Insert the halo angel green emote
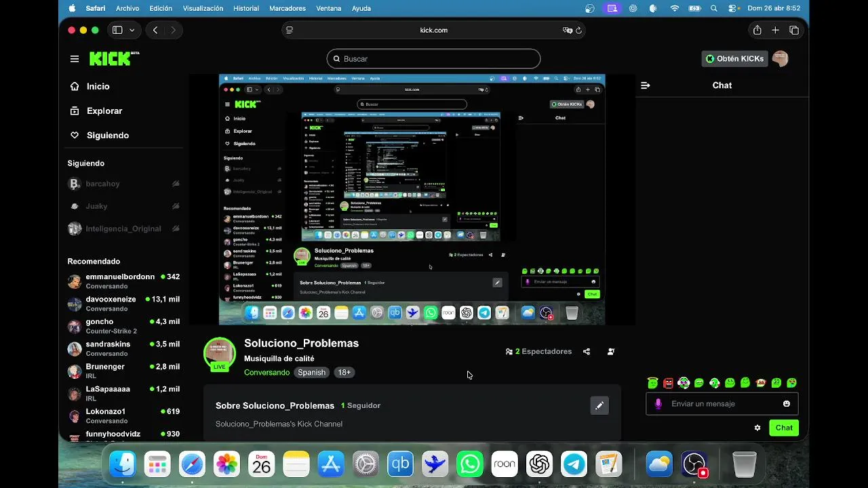 (x=653, y=383)
